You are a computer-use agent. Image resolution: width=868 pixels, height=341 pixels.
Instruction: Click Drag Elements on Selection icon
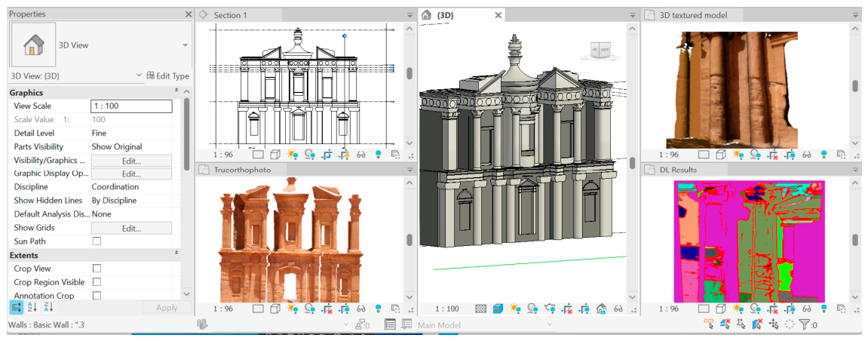773,325
